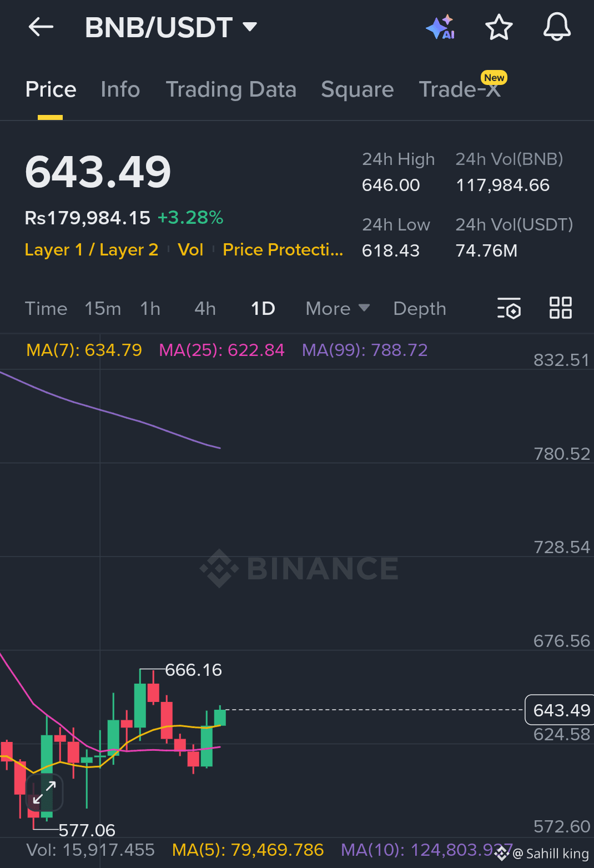The width and height of the screenshot is (594, 868).
Task: Select the 15m chart interval
Action: (x=103, y=309)
